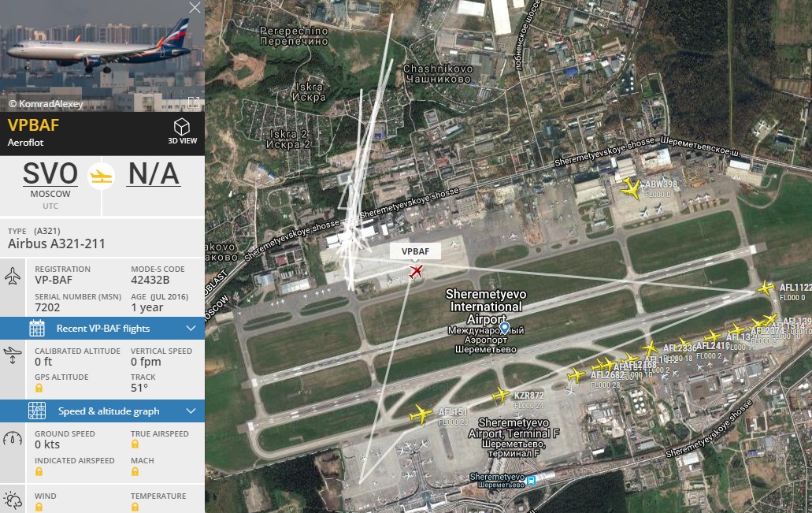812x513 pixels.
Task: Click the chevron beside Recent VP-BAF flights
Action: pos(191,328)
